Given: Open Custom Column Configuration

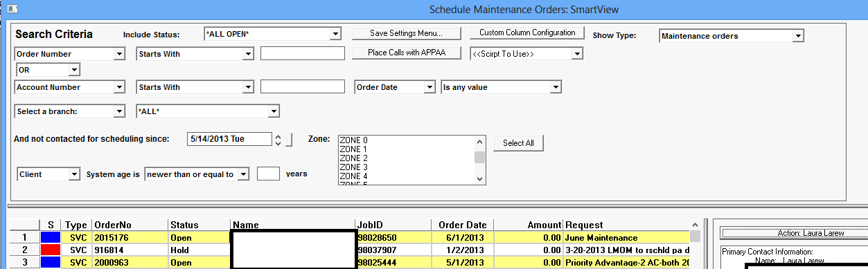Looking at the screenshot, I should (x=528, y=33).
